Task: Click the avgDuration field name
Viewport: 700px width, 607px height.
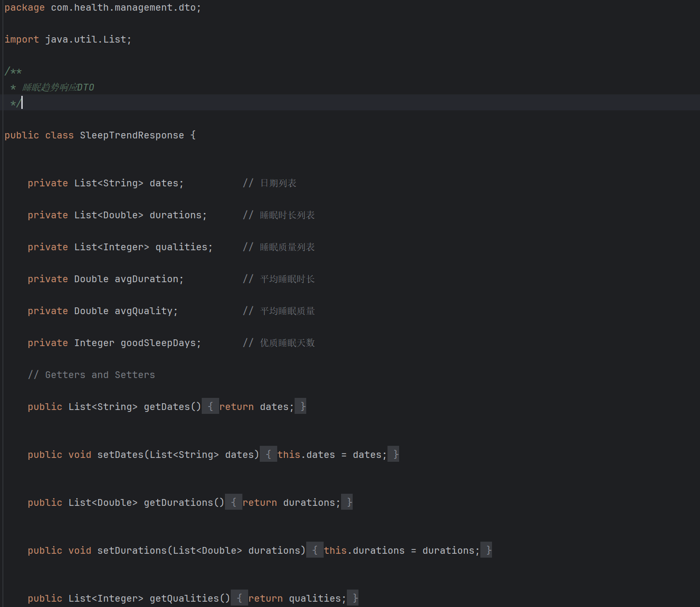Action: 147,279
